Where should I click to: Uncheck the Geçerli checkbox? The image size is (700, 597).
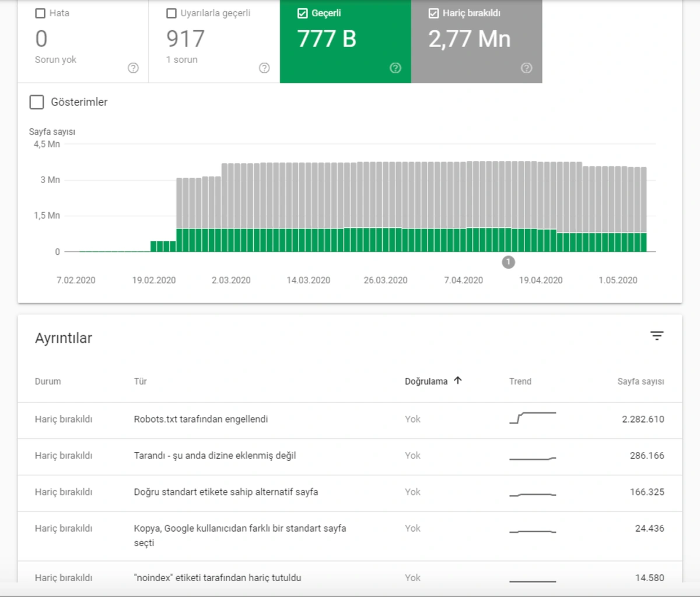point(303,13)
